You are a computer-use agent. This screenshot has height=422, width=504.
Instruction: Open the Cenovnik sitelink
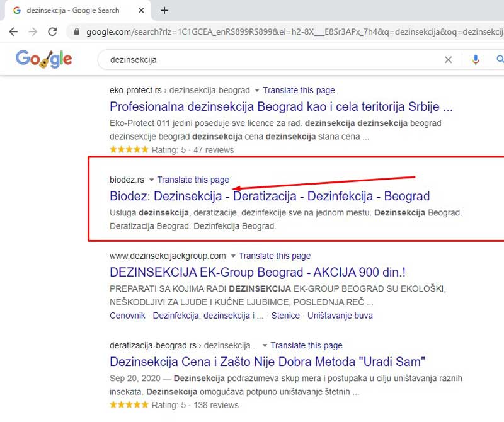[x=127, y=316]
